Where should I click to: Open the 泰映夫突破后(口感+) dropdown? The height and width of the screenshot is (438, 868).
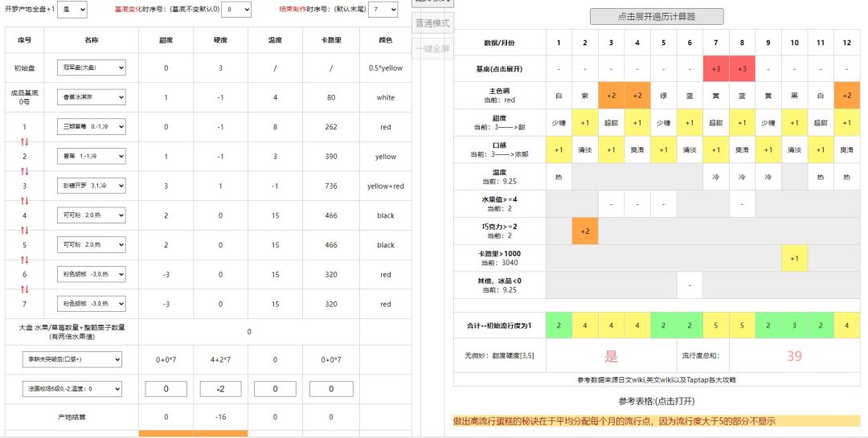tap(72, 359)
